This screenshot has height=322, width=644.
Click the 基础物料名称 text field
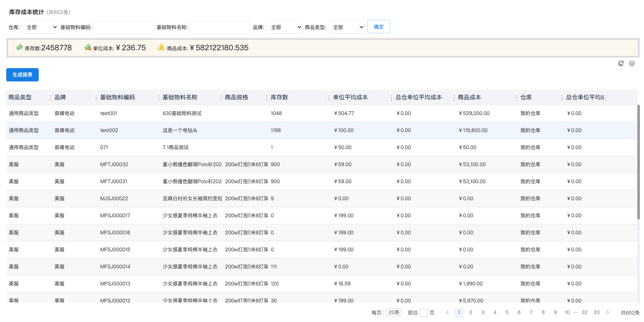220,27
